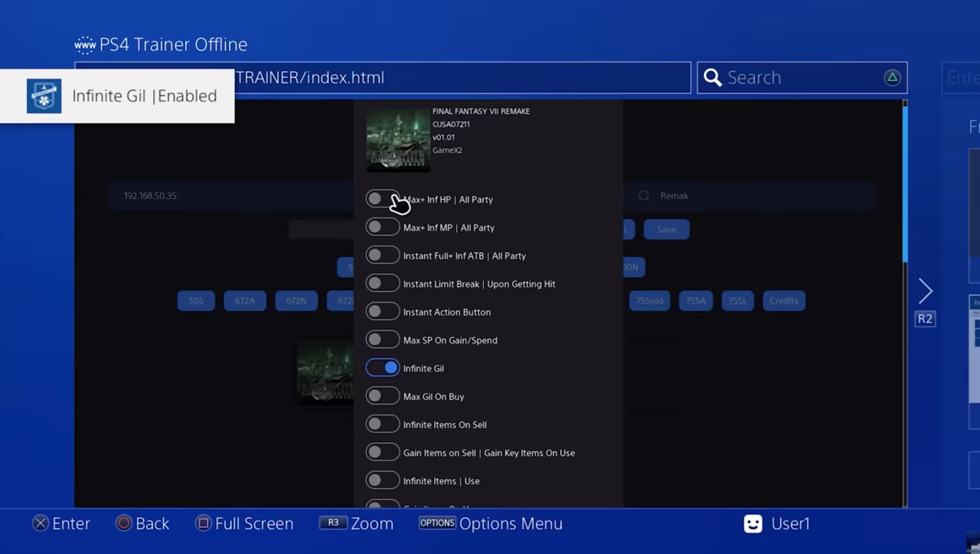Screen dimensions: 980x554
Task: Click the Infinite Gil | Enabled notification
Action: (x=117, y=96)
